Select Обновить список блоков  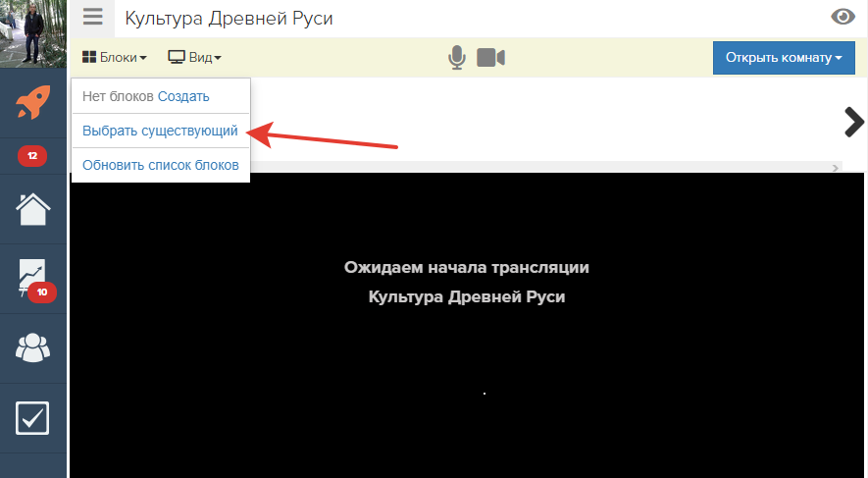point(161,165)
